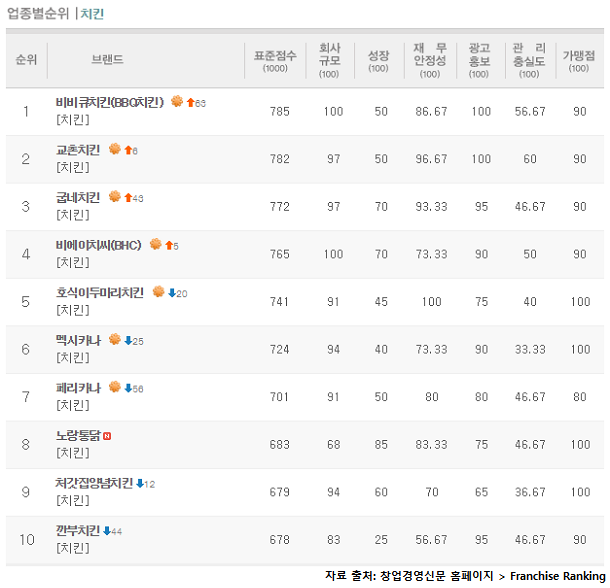Click the orange badge icon beside 비비큐치킨(BBQ치킨)
Screen dimensions: 610x588
coord(177,101)
